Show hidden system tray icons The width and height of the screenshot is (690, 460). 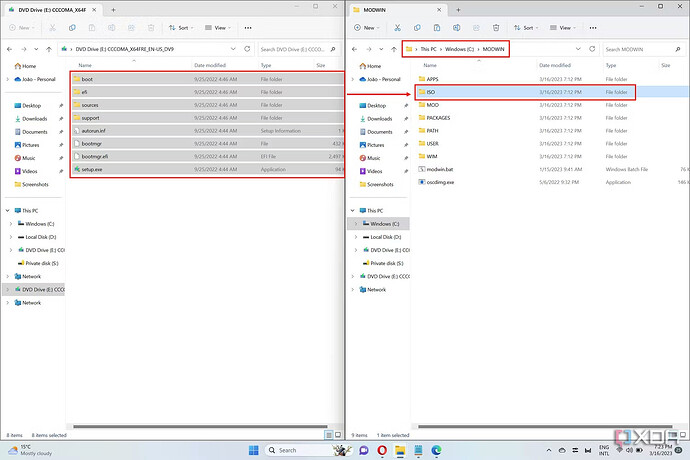549,450
